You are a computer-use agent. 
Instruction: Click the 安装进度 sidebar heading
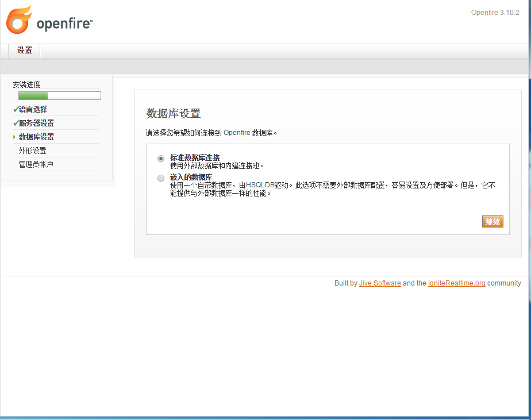(x=27, y=84)
